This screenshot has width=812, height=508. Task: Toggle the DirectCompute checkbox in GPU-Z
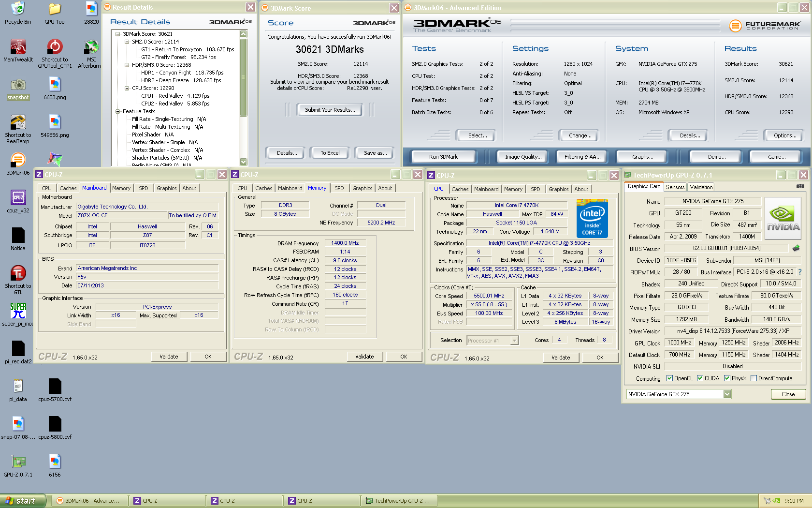[754, 378]
